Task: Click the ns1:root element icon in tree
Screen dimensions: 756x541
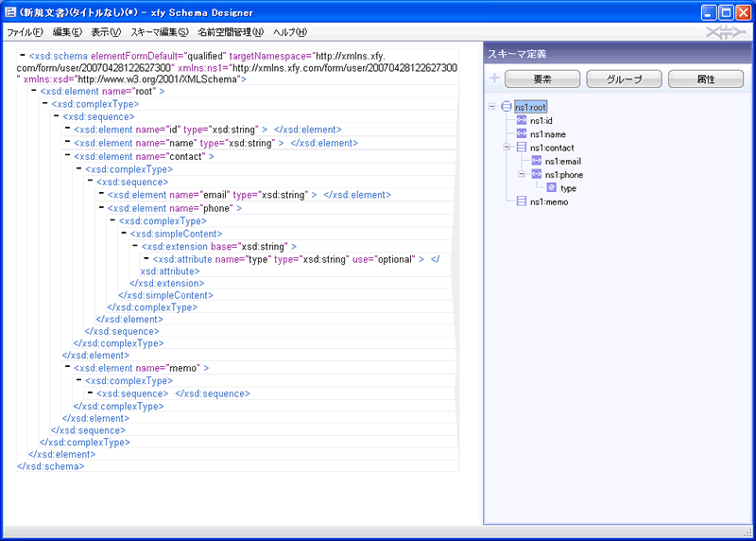Action: [507, 107]
